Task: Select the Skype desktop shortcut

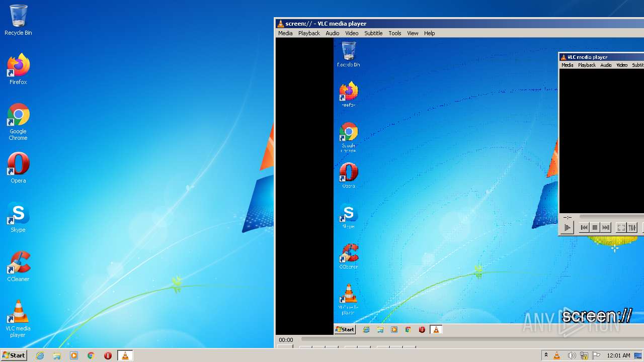Action: tap(18, 217)
